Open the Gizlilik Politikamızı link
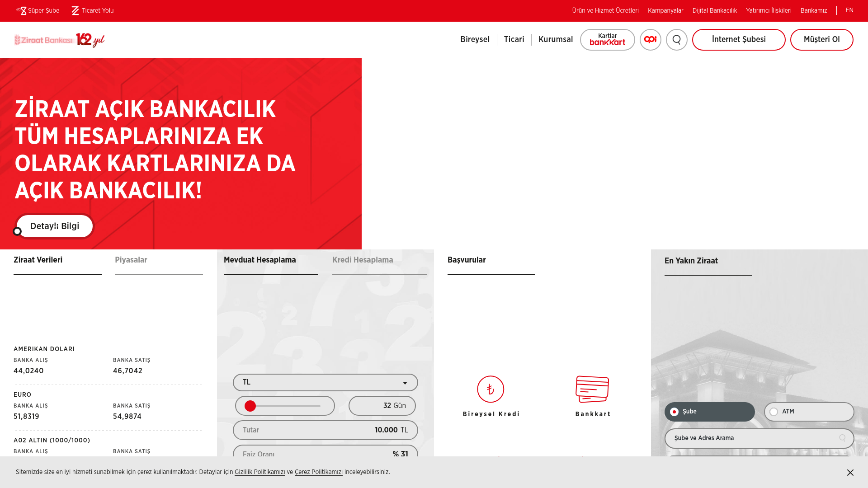868x488 pixels. 259,472
